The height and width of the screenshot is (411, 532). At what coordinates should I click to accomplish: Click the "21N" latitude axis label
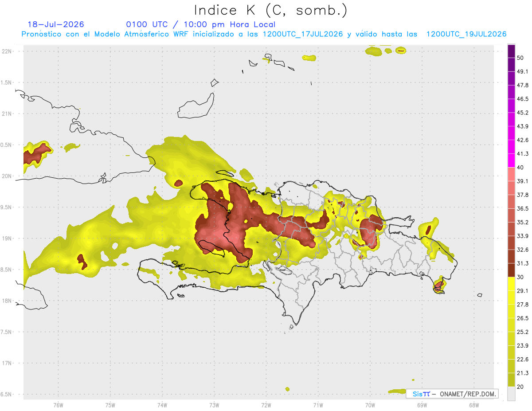click(7, 114)
